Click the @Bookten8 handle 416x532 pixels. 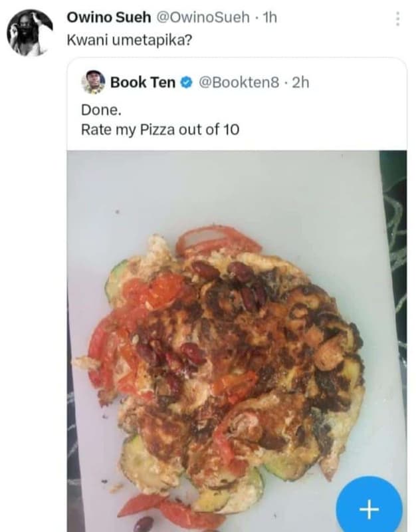pos(239,80)
